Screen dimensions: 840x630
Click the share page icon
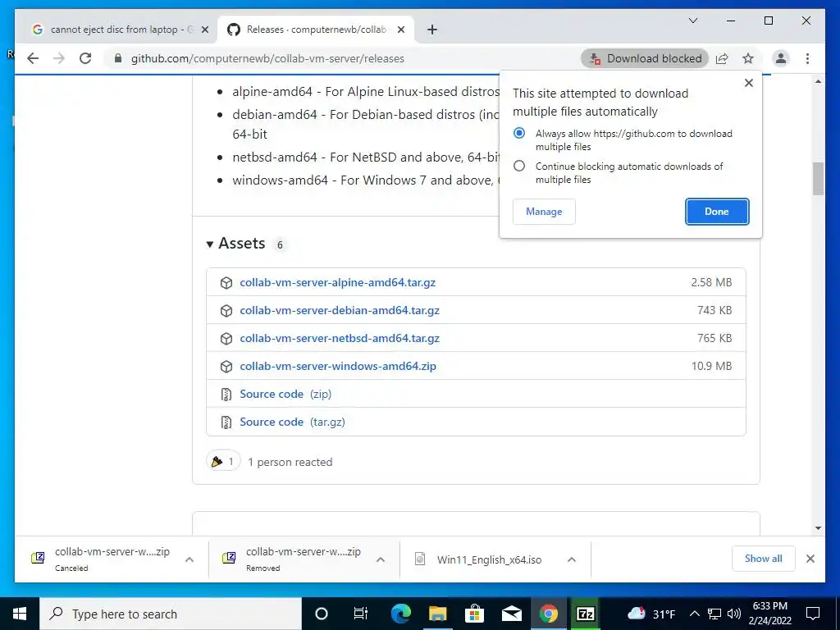click(722, 58)
